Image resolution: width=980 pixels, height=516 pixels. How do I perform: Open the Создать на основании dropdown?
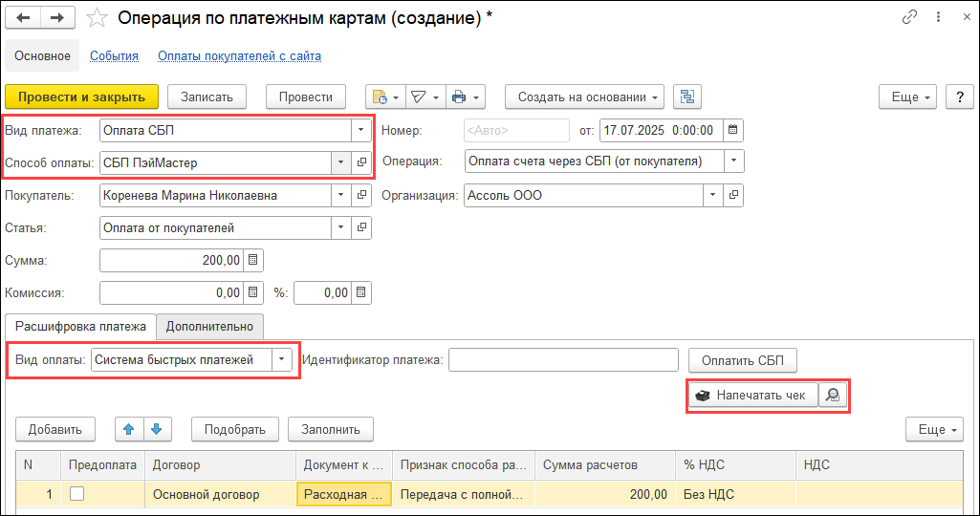click(584, 97)
